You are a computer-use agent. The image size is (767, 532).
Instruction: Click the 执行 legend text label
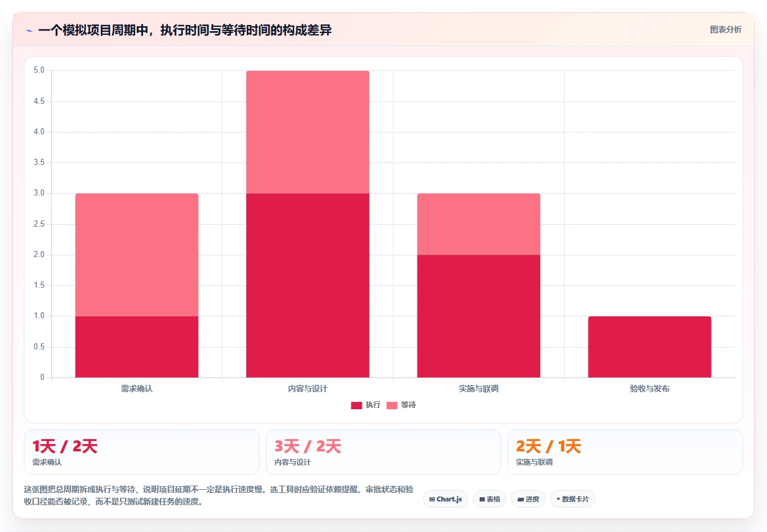click(x=373, y=405)
